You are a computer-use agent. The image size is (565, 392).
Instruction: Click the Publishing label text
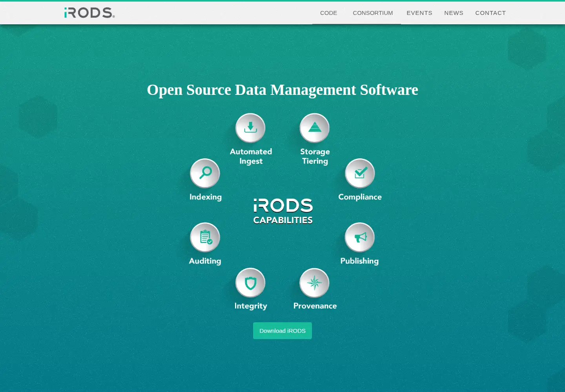(359, 261)
